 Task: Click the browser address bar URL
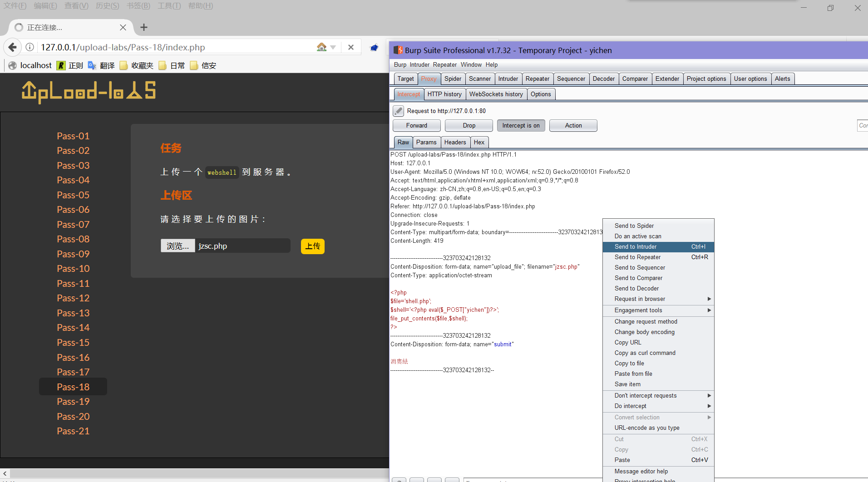click(x=123, y=47)
